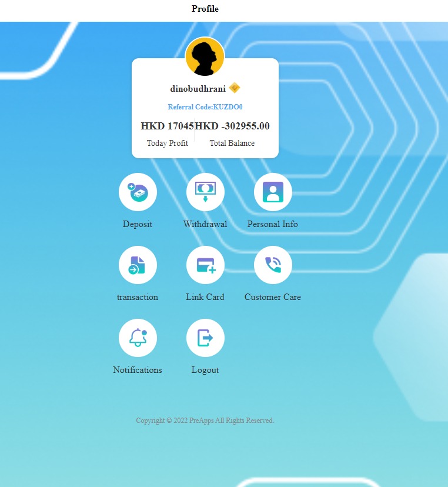Click the gold VIP badge beside username
The width and height of the screenshot is (448, 487).
(235, 88)
